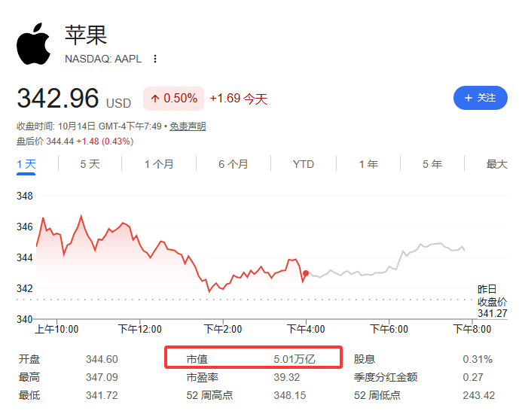This screenshot has width=519, height=420.
Task: Click the 季度分红金额 value 0.27
Action: (472, 377)
